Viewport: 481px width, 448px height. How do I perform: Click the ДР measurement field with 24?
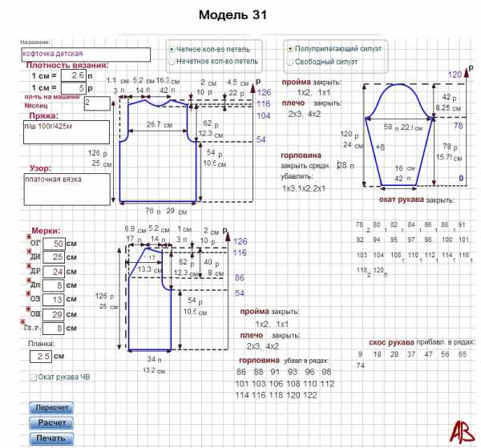coord(54,271)
